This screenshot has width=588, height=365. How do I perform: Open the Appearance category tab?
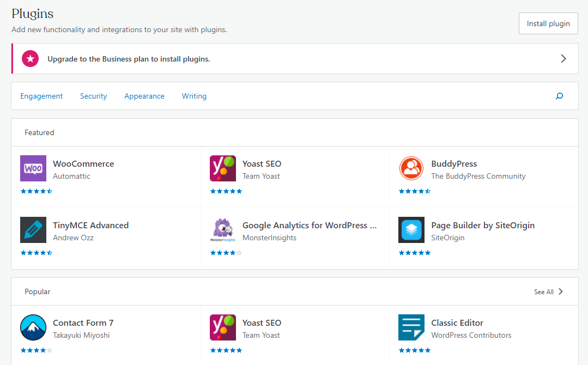click(x=144, y=96)
